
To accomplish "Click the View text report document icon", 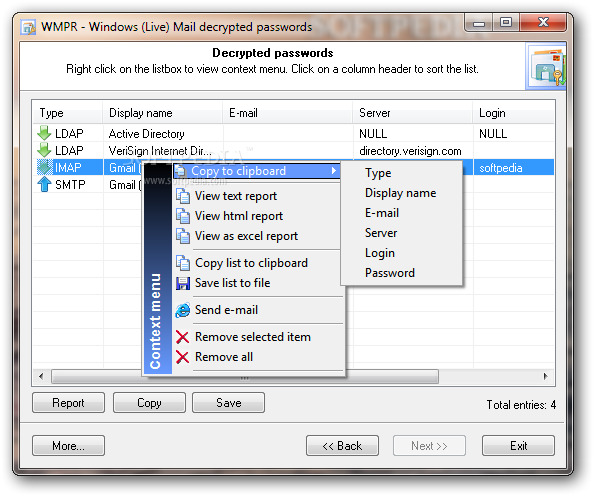I will (x=183, y=196).
